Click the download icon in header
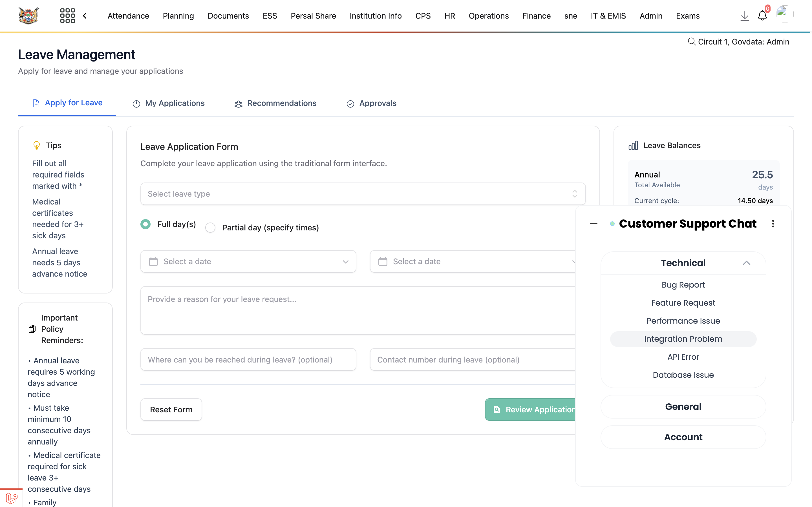This screenshot has height=507, width=812. [744, 16]
